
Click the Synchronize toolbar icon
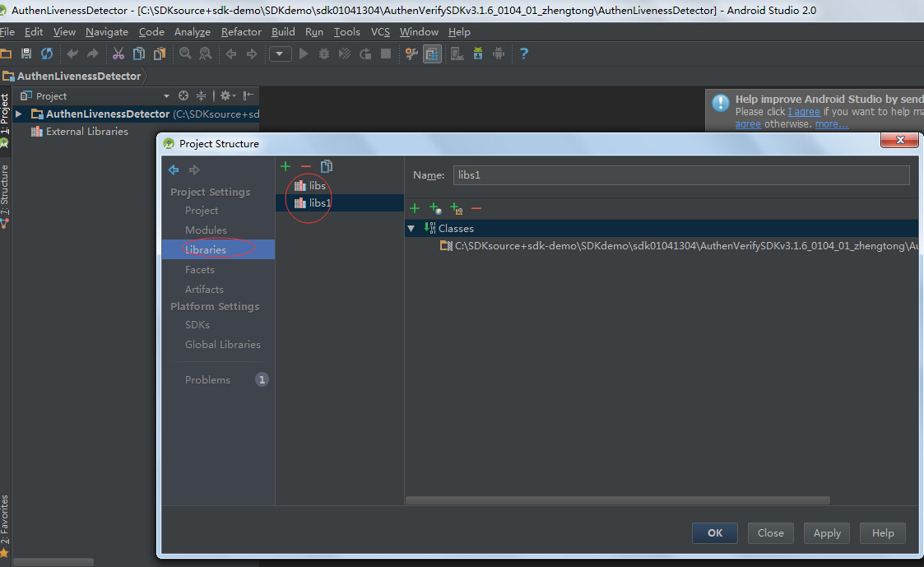click(47, 53)
